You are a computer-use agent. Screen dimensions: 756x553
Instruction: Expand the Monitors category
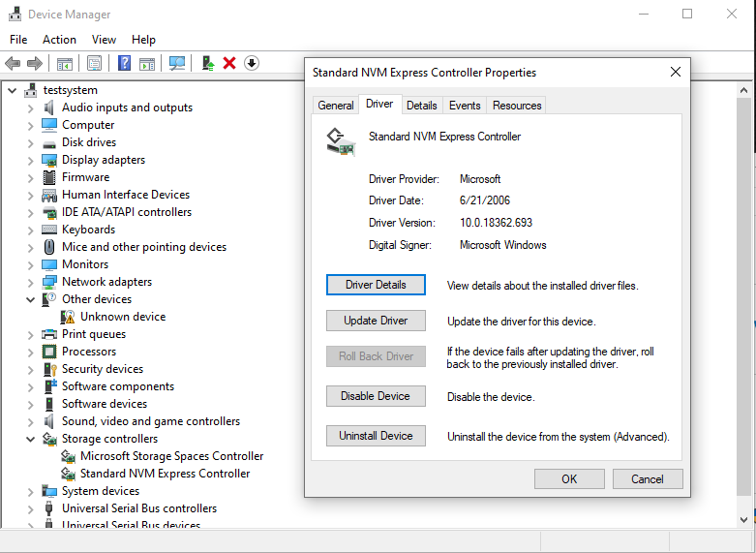click(30, 265)
